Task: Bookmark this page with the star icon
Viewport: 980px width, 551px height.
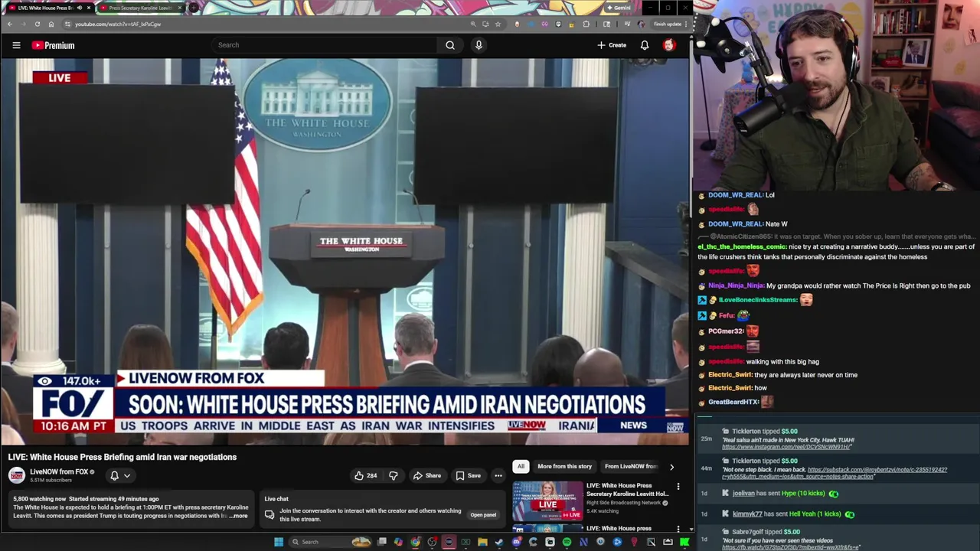Action: click(x=498, y=24)
